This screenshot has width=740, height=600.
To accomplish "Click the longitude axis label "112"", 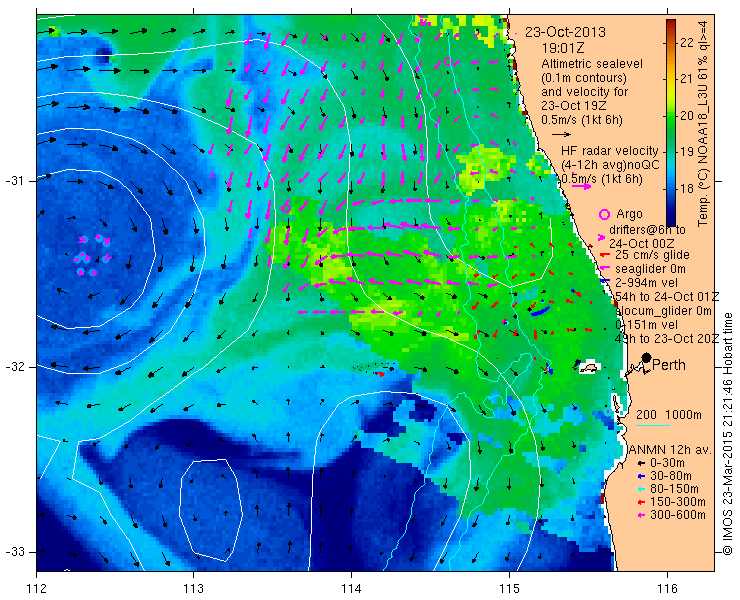I will coord(36,589).
